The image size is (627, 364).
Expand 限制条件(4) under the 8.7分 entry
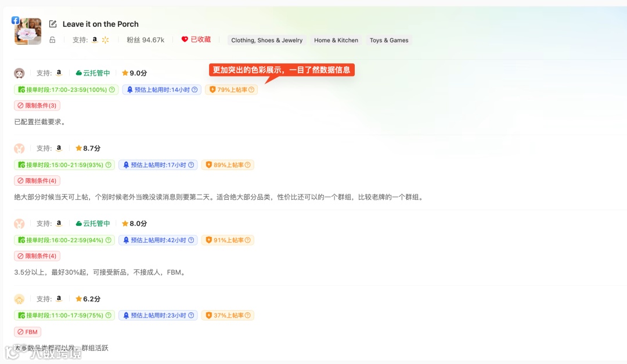(37, 181)
